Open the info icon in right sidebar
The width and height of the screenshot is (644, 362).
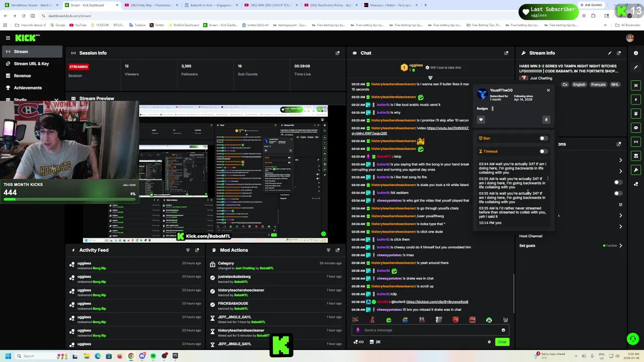636,53
